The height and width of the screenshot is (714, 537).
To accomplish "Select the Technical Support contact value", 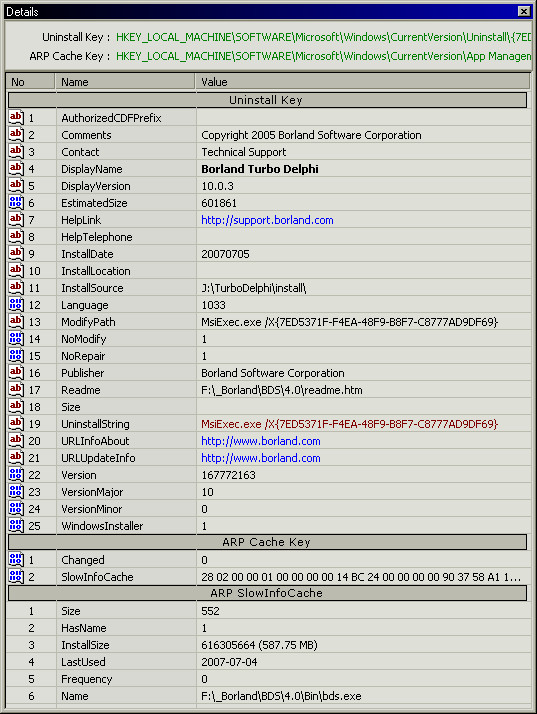I will [244, 152].
